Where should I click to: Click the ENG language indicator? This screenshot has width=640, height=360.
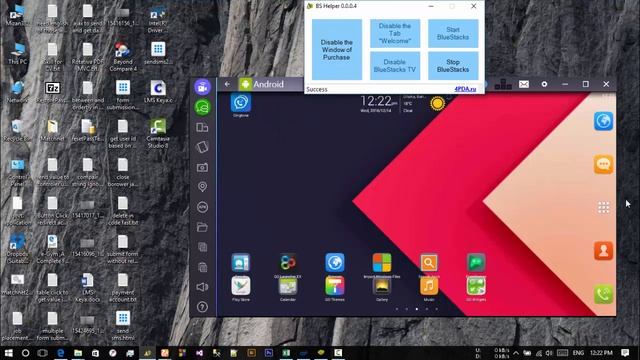pos(578,353)
